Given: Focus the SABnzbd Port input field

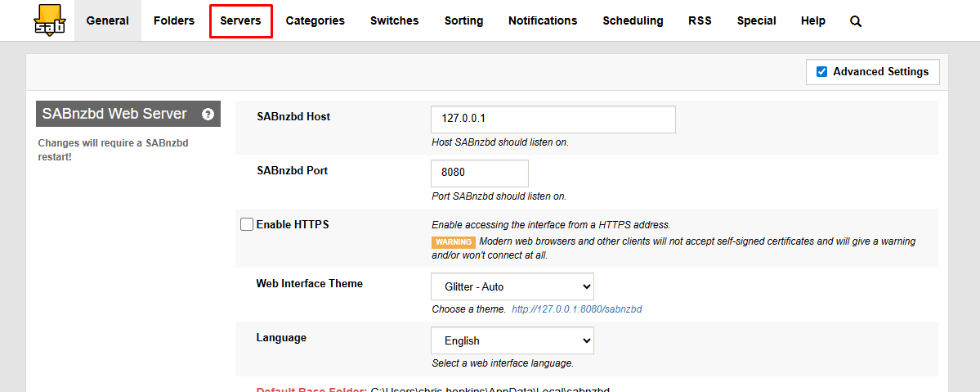Looking at the screenshot, I should tap(479, 173).
